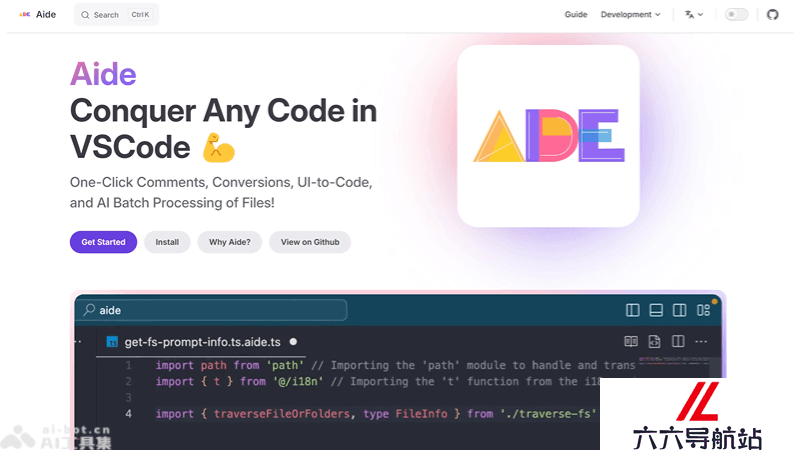Click the aide search field in the editor
This screenshot has width=800, height=450.
212,310
